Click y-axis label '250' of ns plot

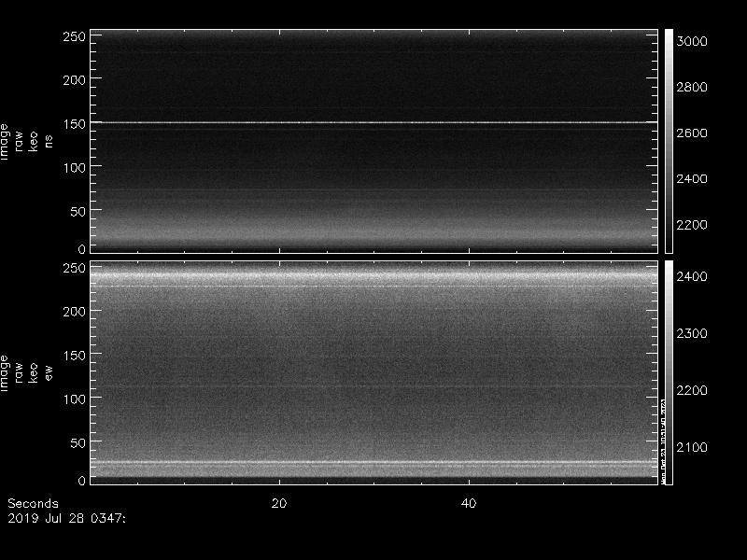pyautogui.click(x=75, y=36)
